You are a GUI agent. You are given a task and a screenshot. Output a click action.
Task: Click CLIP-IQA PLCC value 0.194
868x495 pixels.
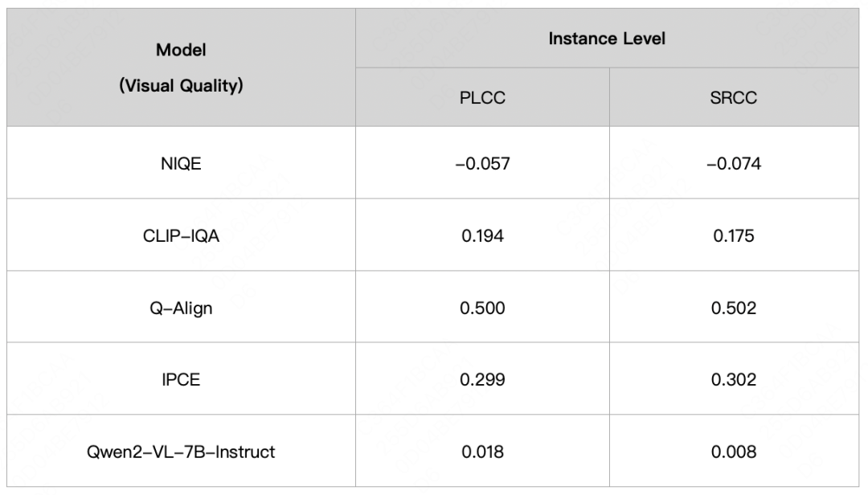482,235
